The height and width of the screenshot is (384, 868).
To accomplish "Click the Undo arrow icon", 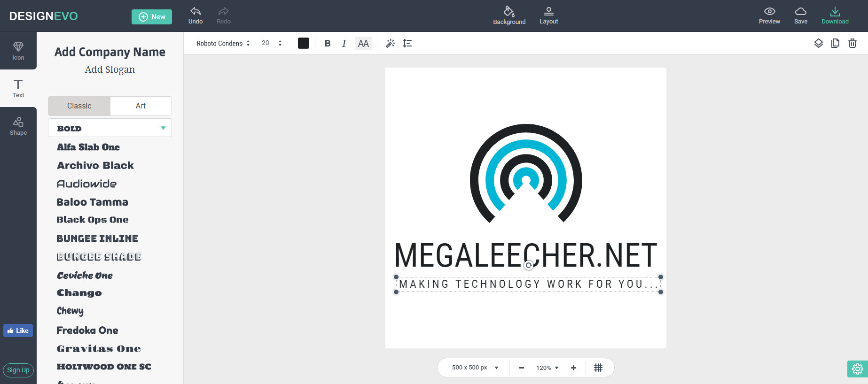I will 195,11.
